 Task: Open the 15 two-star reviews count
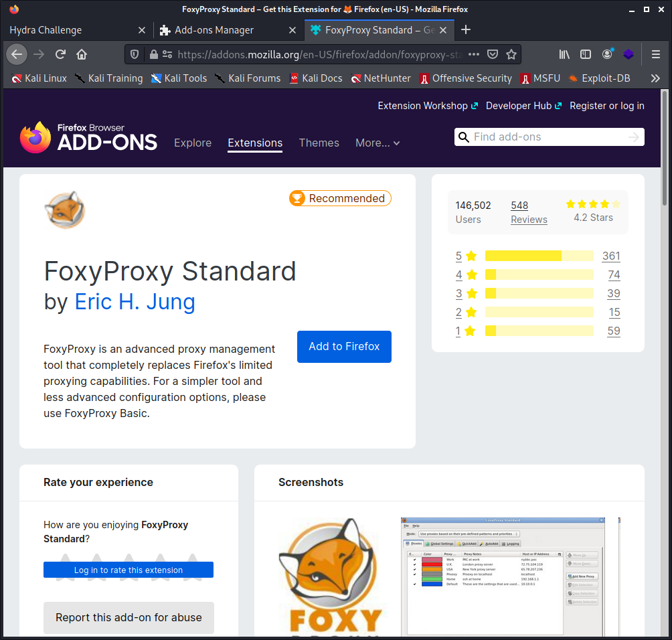(614, 312)
